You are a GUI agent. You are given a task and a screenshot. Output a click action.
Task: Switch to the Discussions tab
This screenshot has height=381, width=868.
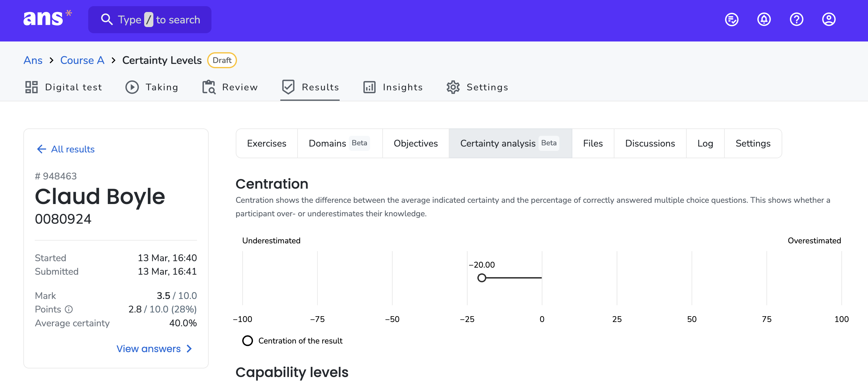(x=650, y=143)
